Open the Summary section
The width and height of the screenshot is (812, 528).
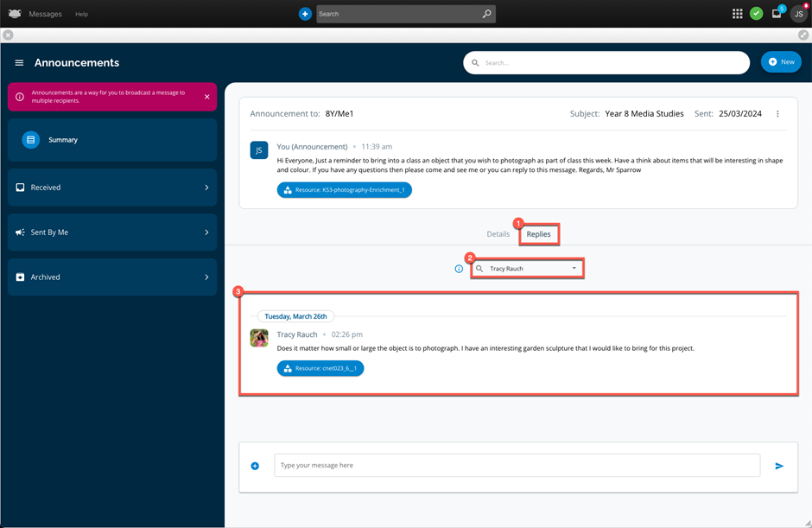[x=112, y=140]
